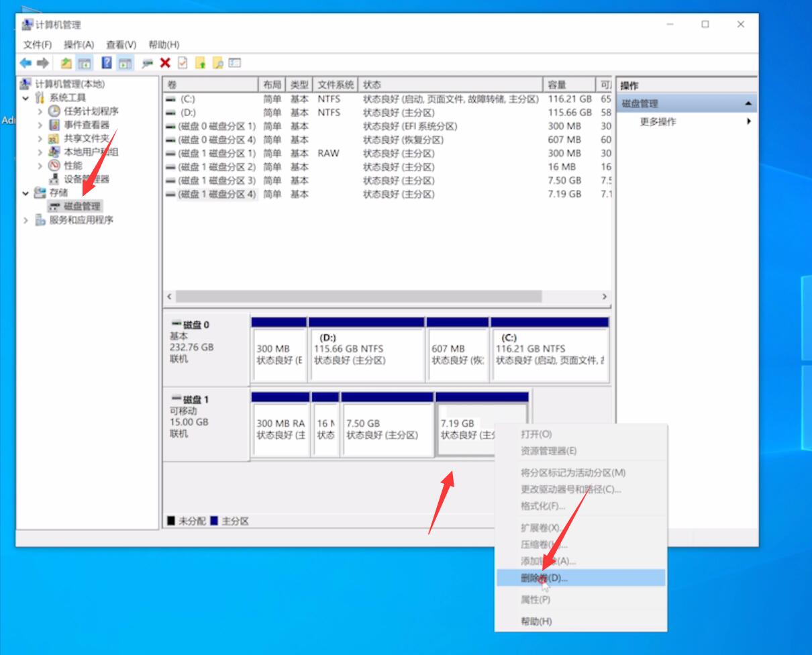Sort by the 容量 column header
812x655 pixels.
(x=569, y=85)
